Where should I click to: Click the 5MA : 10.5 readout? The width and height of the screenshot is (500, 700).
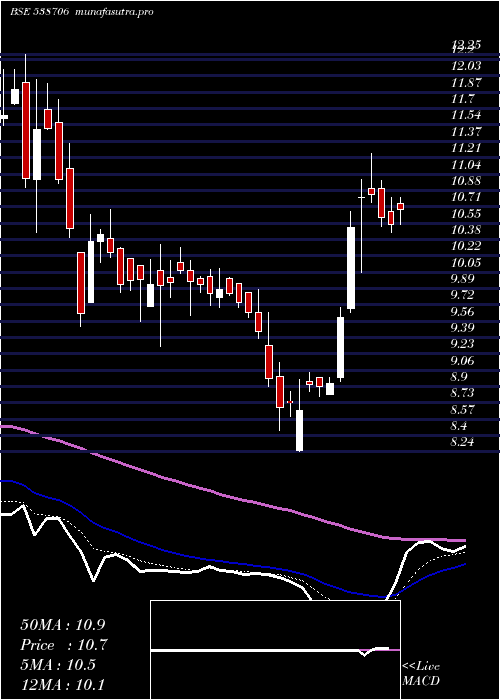pos(58,665)
